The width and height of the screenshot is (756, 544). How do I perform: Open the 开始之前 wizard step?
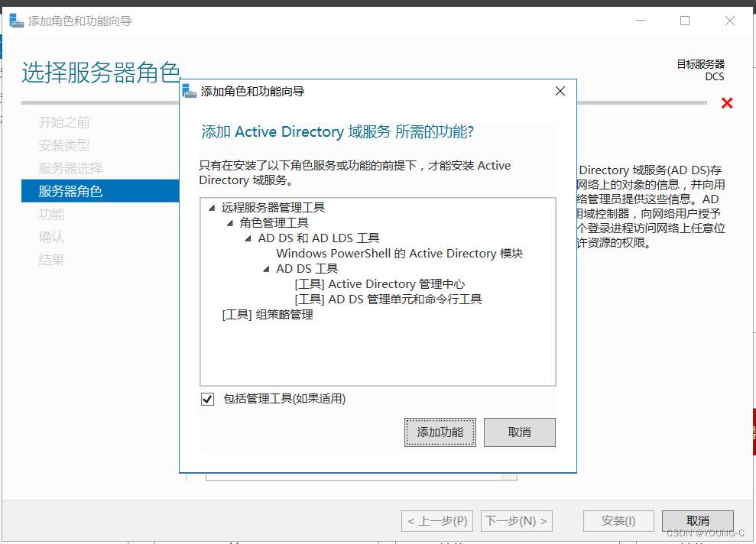pyautogui.click(x=64, y=122)
